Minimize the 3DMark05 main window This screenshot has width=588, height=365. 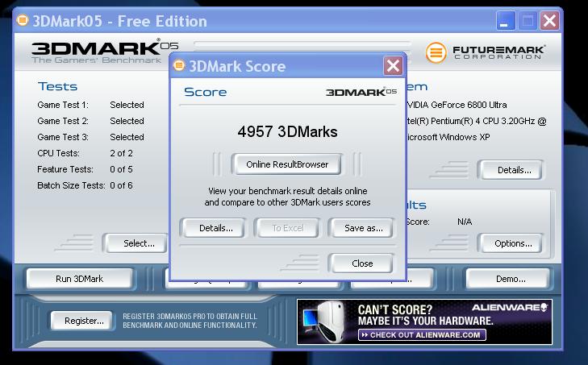(x=505, y=20)
